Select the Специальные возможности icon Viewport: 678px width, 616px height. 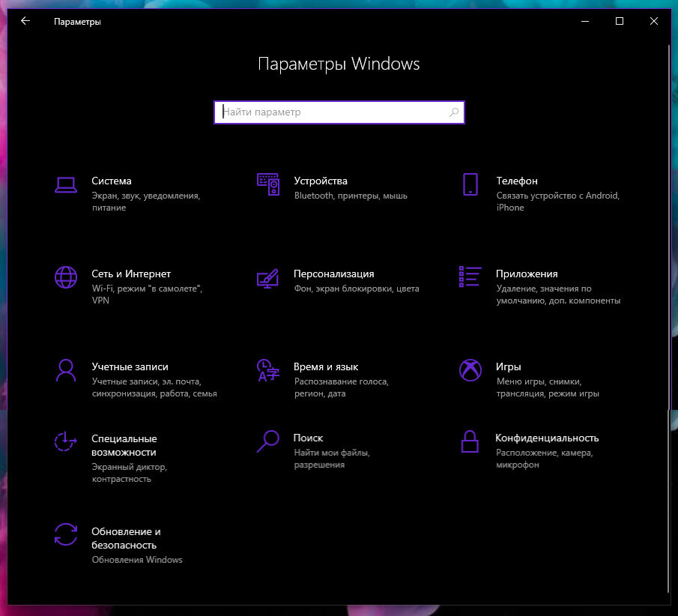(x=66, y=441)
